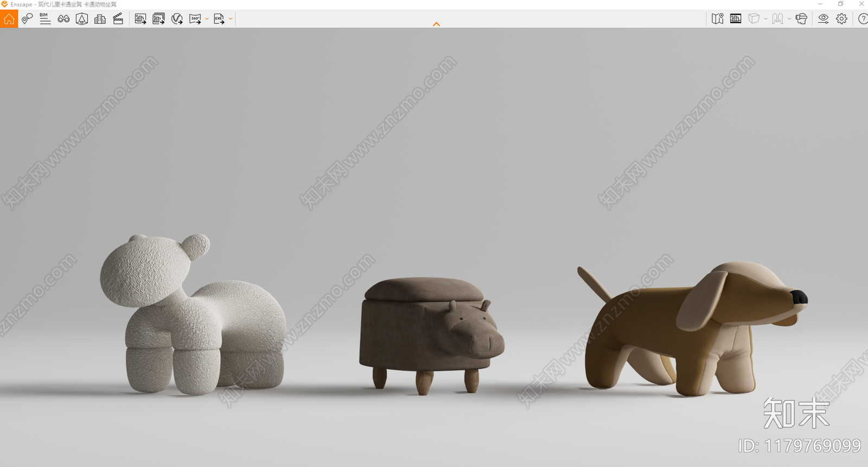Minimize the Enscape window
The width and height of the screenshot is (868, 467).
pos(820,4)
